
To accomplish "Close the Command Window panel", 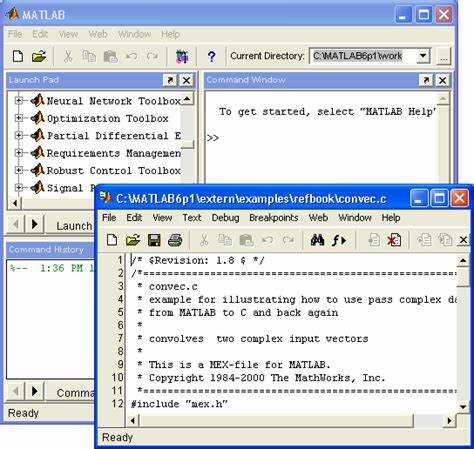I will coord(442,80).
